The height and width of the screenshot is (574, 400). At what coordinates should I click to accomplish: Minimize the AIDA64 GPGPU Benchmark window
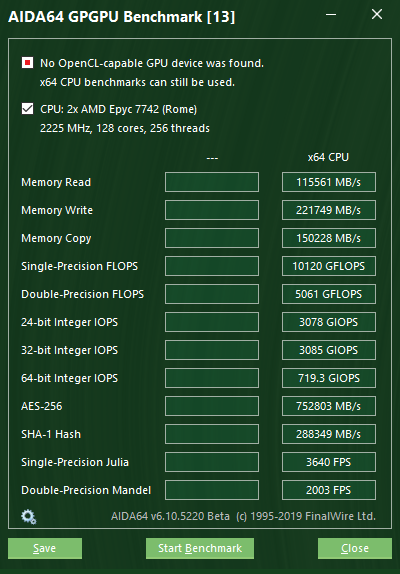pyautogui.click(x=331, y=15)
